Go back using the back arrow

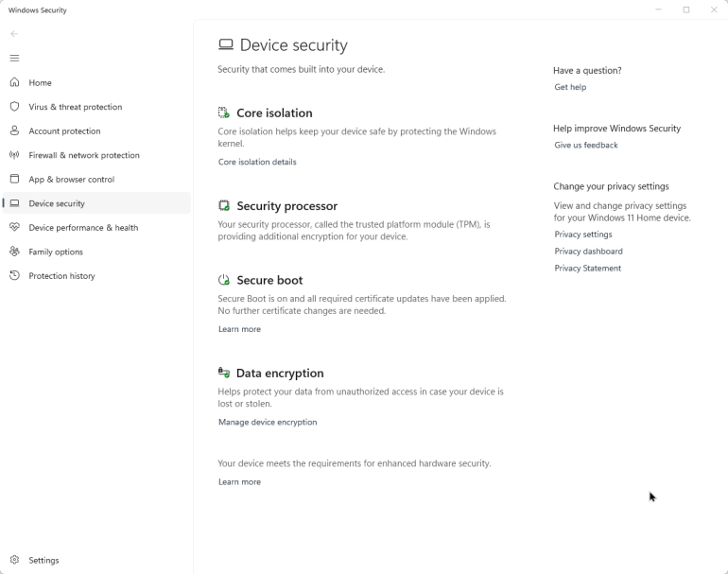click(x=14, y=33)
